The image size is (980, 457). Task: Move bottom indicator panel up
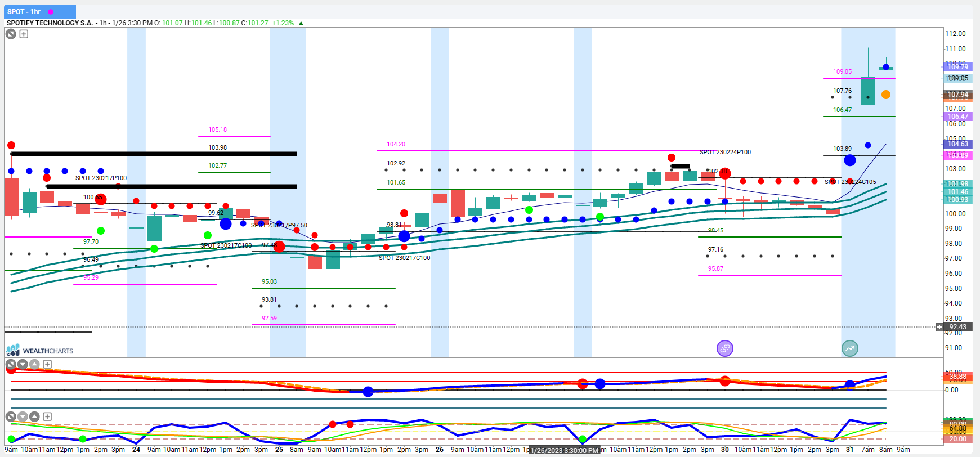pyautogui.click(x=34, y=416)
